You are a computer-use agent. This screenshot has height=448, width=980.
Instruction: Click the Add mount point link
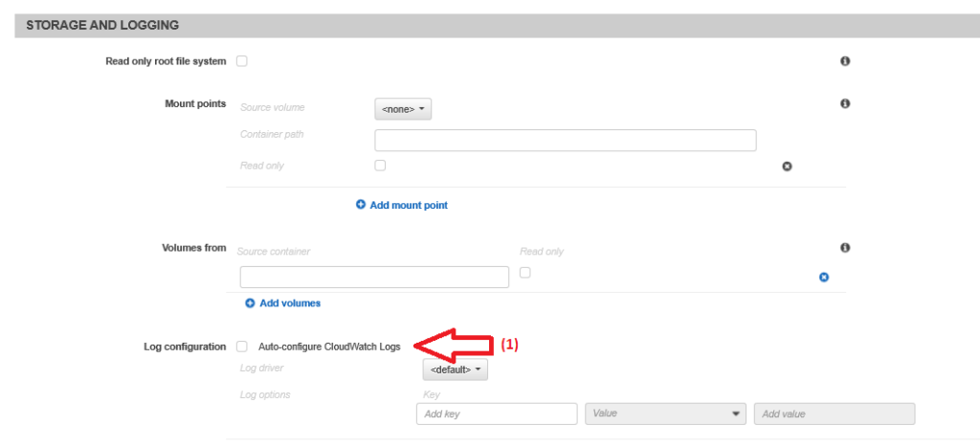pos(409,205)
